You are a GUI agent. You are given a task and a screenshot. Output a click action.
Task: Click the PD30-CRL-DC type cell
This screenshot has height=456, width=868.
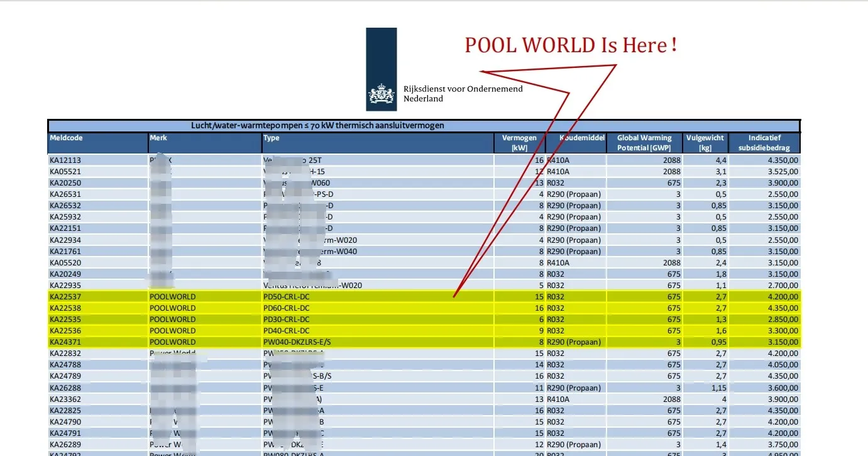286,320
